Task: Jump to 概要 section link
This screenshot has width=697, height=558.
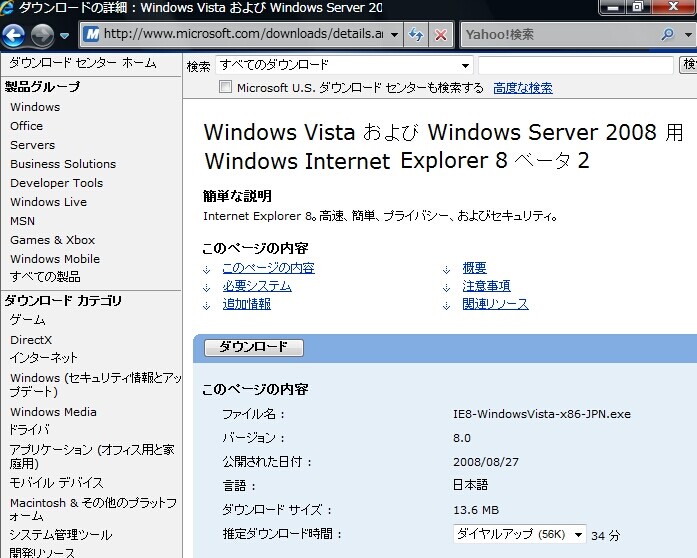Action: click(474, 268)
